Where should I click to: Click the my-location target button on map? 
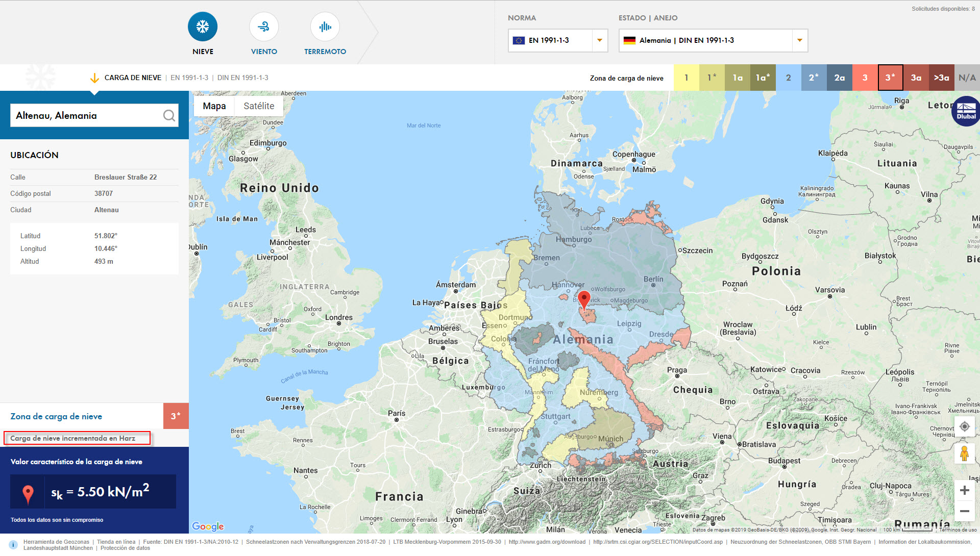tap(964, 426)
